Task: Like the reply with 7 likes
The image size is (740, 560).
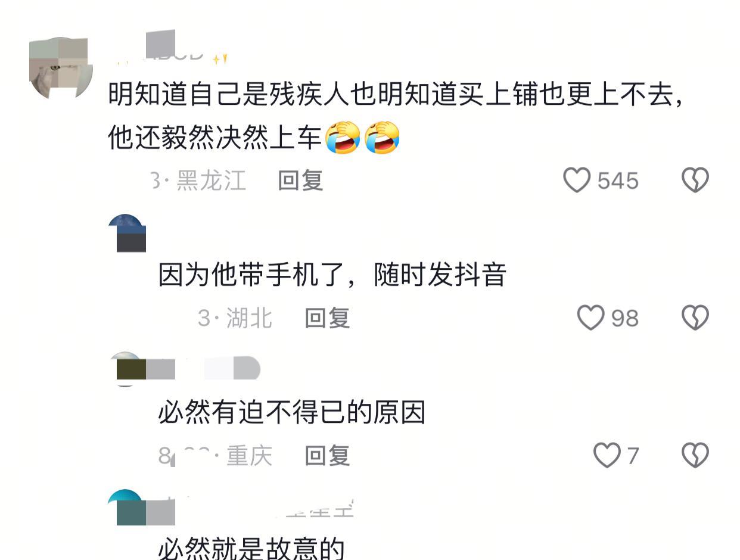Action: [x=607, y=455]
